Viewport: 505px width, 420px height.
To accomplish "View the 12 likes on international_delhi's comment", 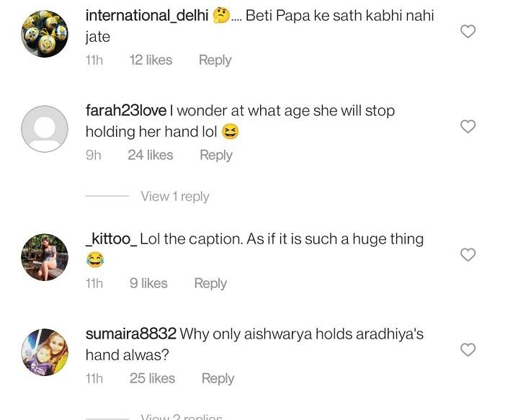I will [x=150, y=61].
